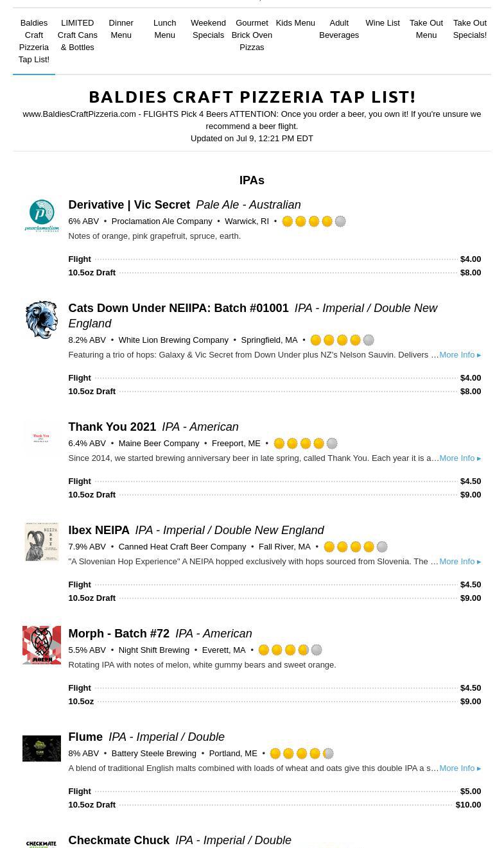Screen dimensions: 504x848
Task: Open the Dinner Menu tab
Action: (121, 29)
